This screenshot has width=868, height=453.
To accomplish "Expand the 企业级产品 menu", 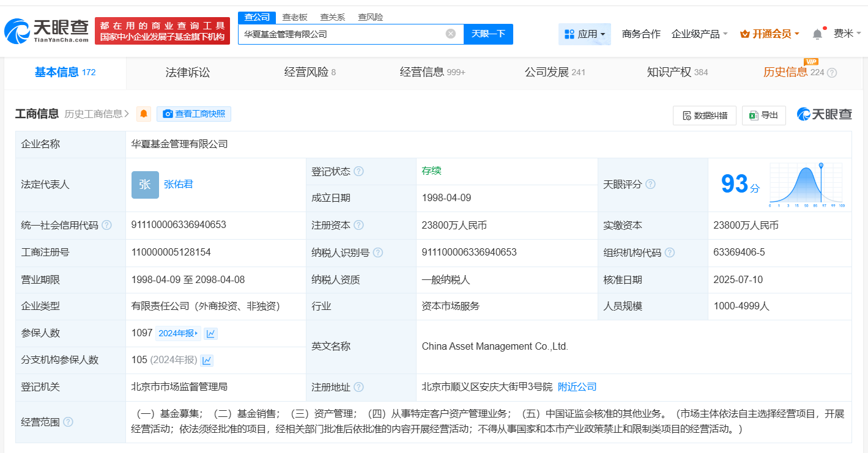I will coord(700,34).
